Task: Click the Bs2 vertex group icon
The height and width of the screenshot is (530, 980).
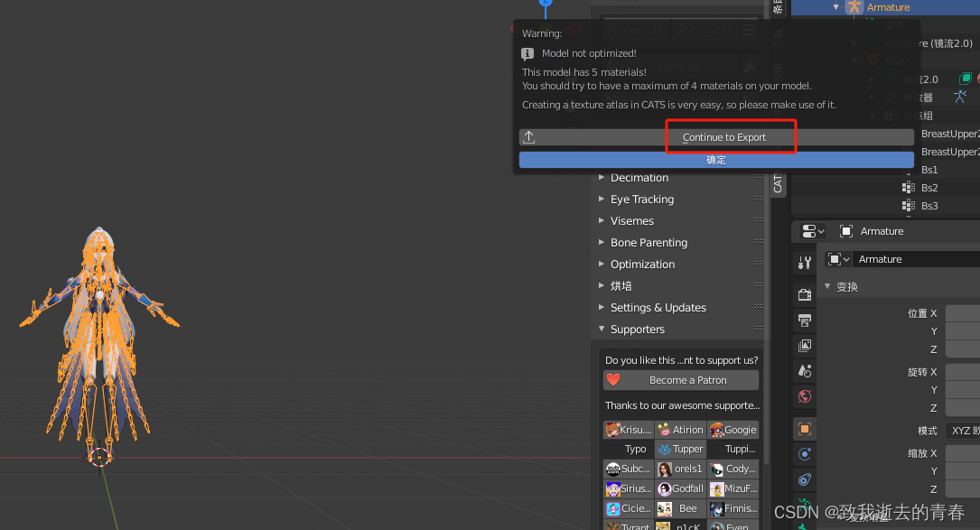Action: click(x=908, y=188)
